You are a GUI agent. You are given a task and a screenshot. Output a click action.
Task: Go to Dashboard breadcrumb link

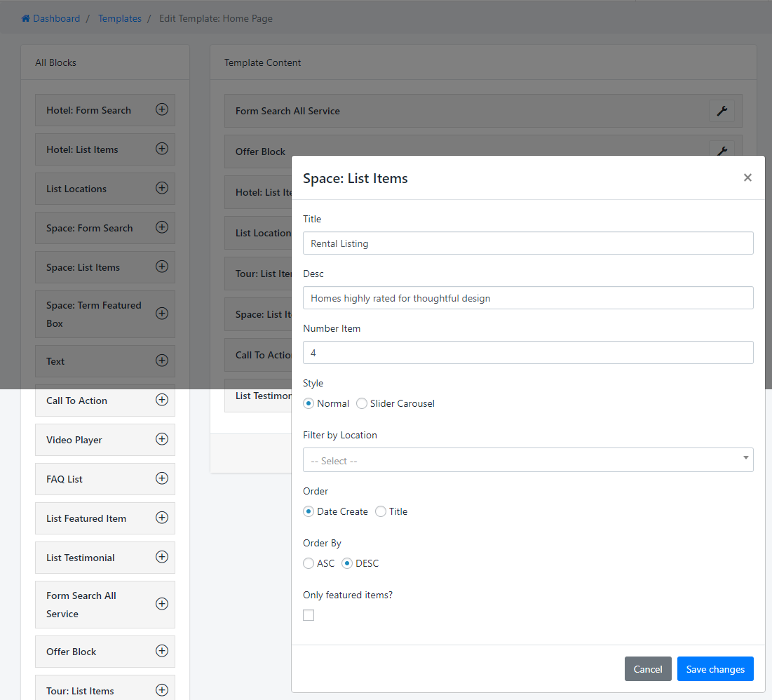tap(56, 18)
